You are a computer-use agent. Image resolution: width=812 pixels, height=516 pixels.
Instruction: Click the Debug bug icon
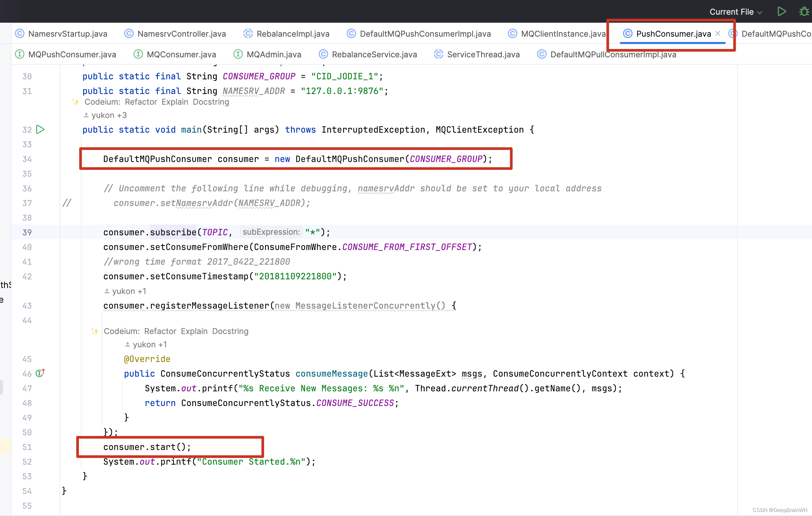(804, 12)
